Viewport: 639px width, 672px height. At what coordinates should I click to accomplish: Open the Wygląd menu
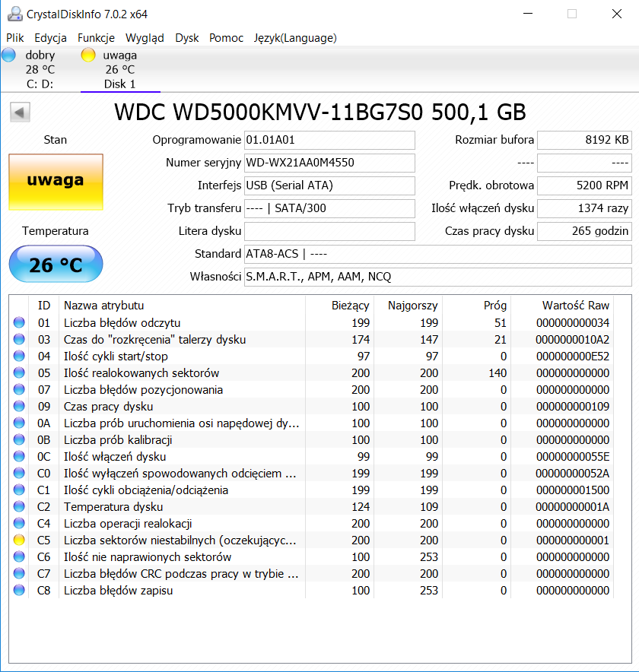pyautogui.click(x=144, y=37)
